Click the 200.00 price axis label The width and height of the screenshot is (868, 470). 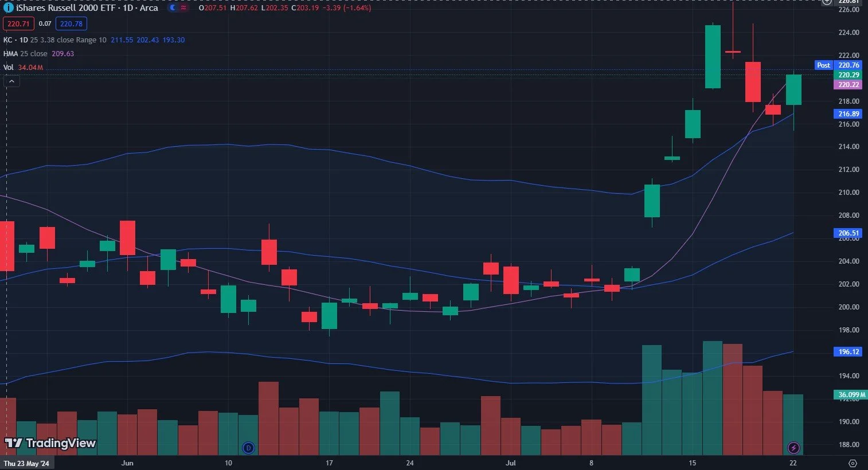(x=849, y=307)
